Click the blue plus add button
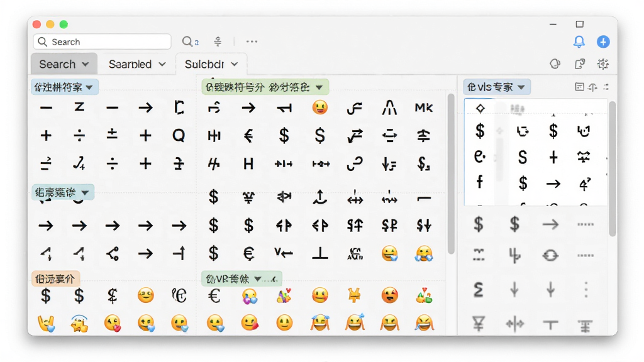 [603, 41]
